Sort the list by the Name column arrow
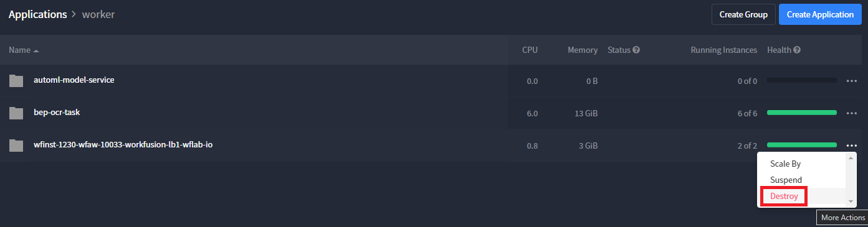The image size is (868, 227). (36, 50)
